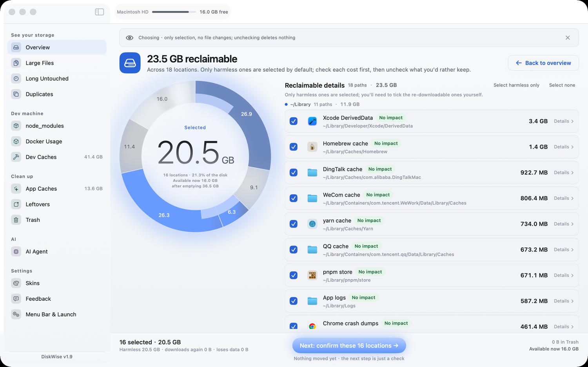Click Select harmless only
Image resolution: width=588 pixels, height=367 pixels.
pos(516,85)
